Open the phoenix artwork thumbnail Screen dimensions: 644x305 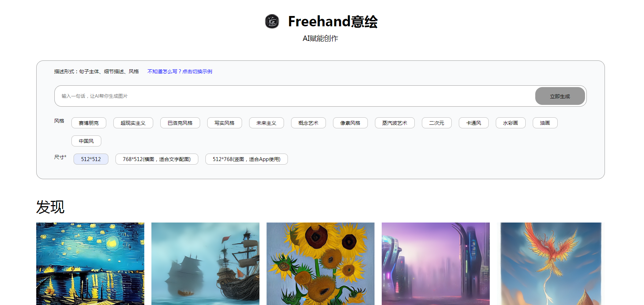[551, 264]
